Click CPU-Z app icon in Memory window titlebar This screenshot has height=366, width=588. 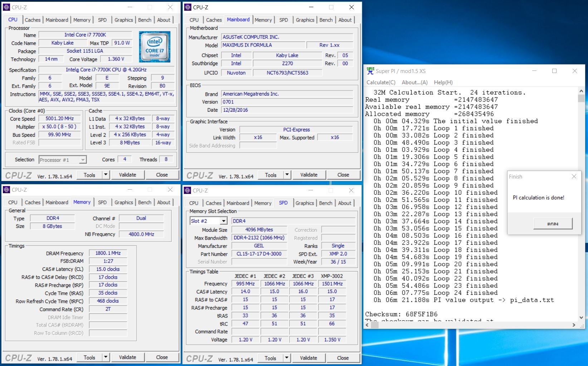[6, 190]
